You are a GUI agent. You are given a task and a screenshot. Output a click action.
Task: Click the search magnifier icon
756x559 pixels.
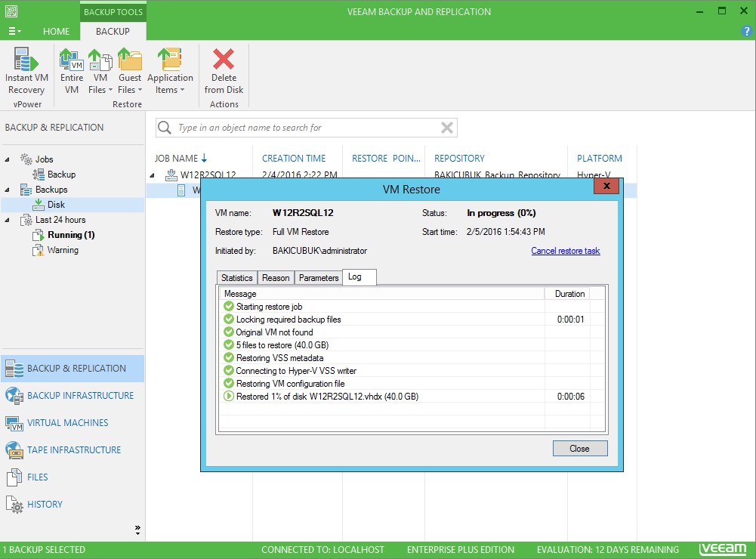click(165, 128)
